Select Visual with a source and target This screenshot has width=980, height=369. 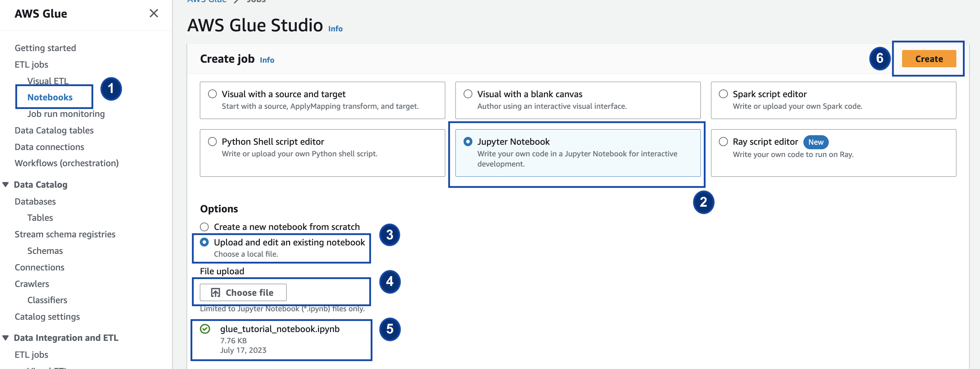pyautogui.click(x=212, y=94)
